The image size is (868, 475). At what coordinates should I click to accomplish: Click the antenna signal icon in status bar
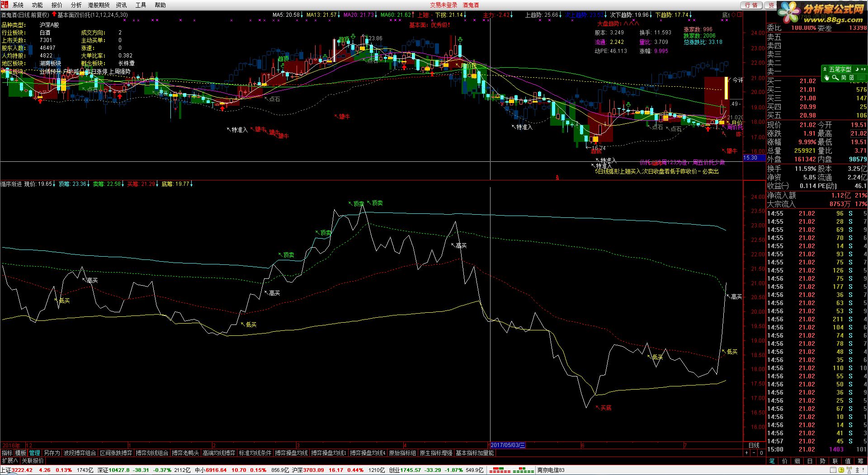(849, 470)
